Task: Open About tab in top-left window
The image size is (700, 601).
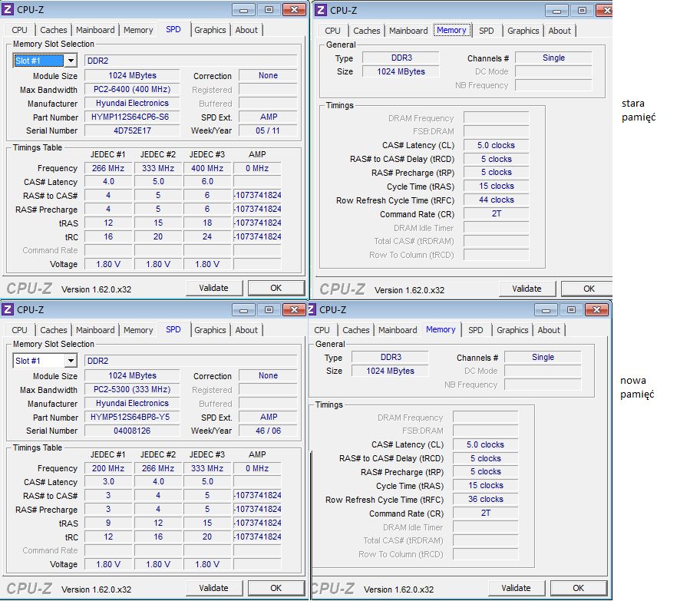Action: (246, 30)
